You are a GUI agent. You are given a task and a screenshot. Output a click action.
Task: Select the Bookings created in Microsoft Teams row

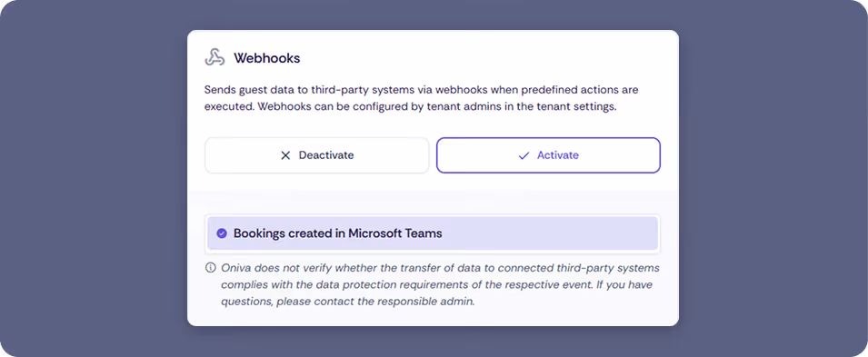pyautogui.click(x=433, y=233)
